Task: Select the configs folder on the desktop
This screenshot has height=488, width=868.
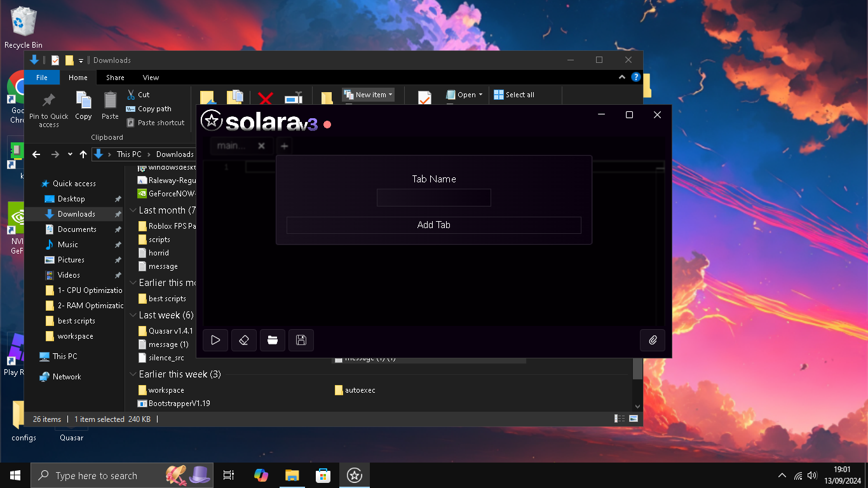Action: tap(24, 421)
